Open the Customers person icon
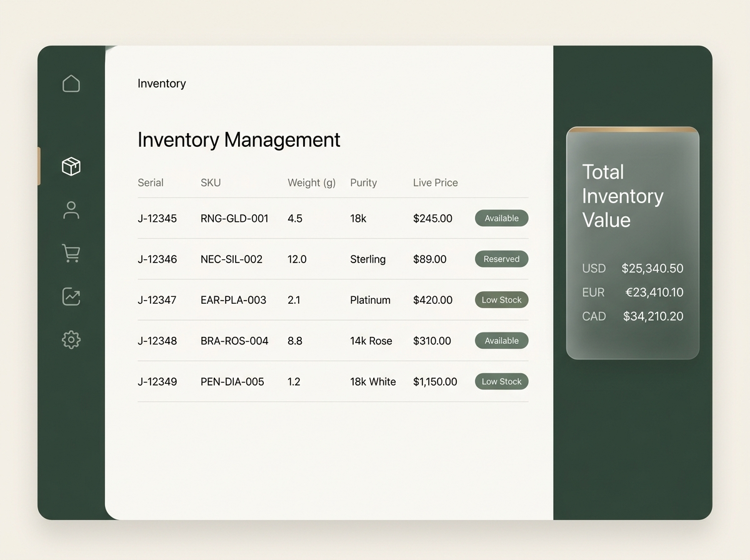This screenshot has height=560, width=750. coord(71,210)
